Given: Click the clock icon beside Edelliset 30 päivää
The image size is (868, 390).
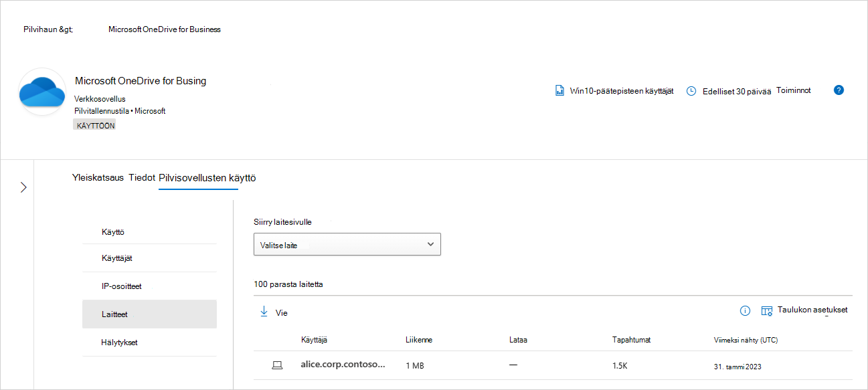Looking at the screenshot, I should point(692,91).
